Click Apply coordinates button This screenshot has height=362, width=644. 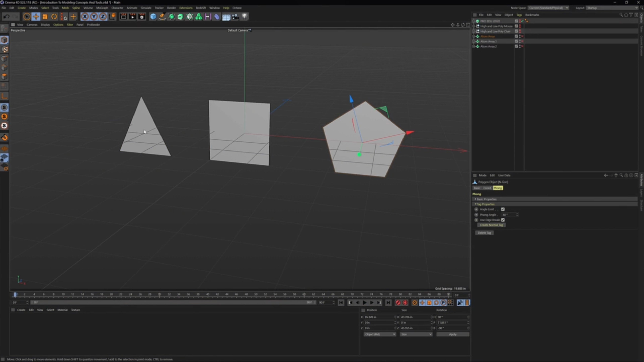pos(453,334)
